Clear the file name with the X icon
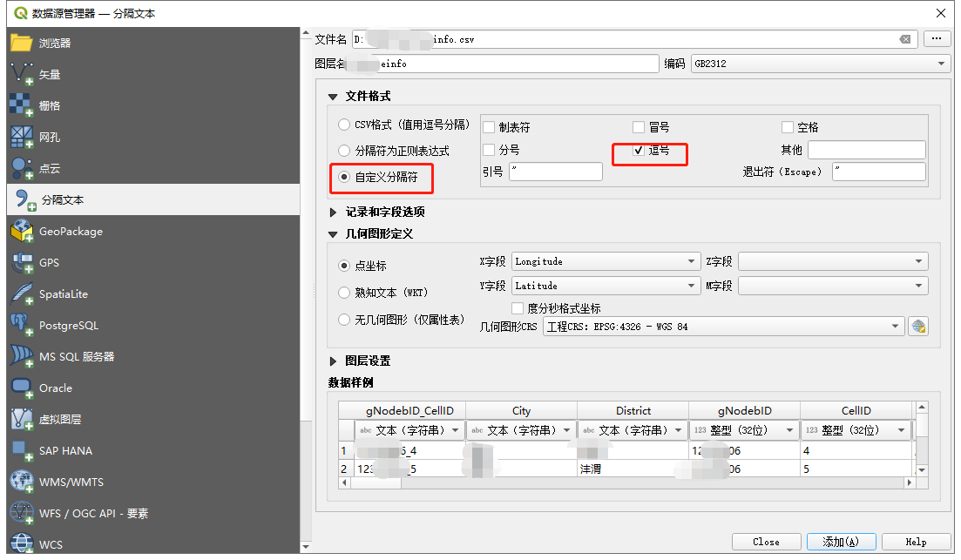The image size is (961, 560). pos(905,39)
